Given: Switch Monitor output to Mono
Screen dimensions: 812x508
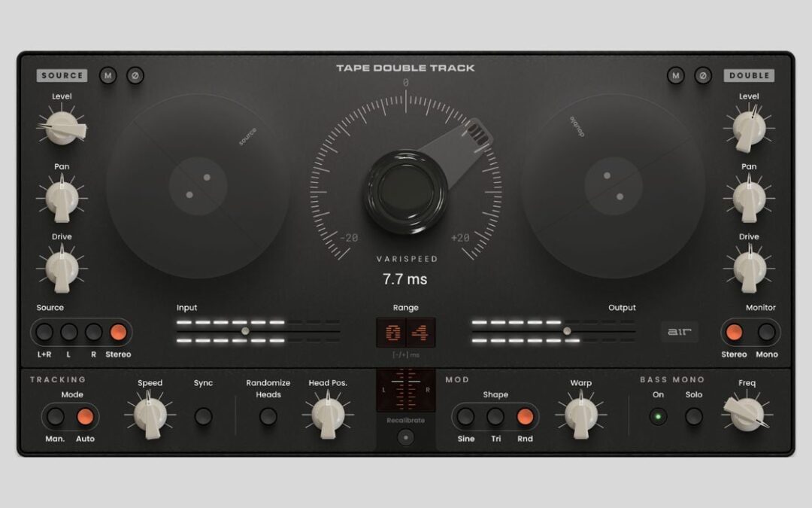Looking at the screenshot, I should (765, 331).
